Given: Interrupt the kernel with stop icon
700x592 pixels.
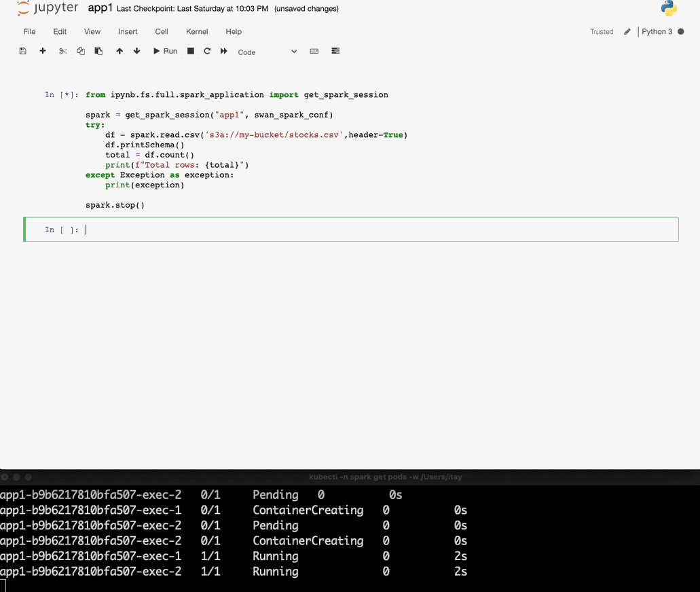Looking at the screenshot, I should [x=191, y=52].
